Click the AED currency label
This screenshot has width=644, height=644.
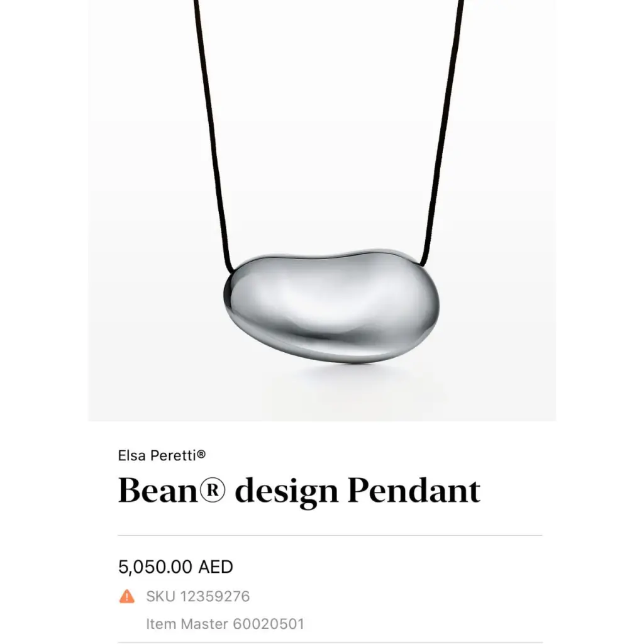tap(216, 567)
